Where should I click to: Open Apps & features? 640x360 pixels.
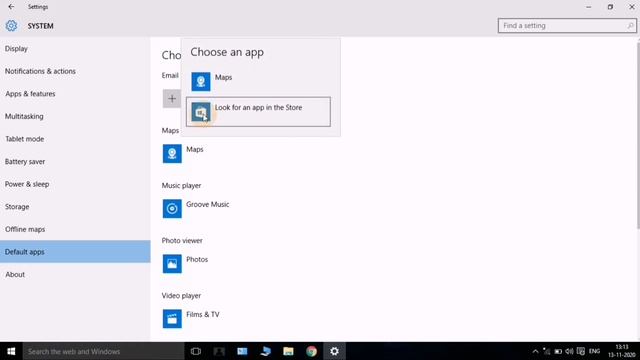click(x=75, y=93)
